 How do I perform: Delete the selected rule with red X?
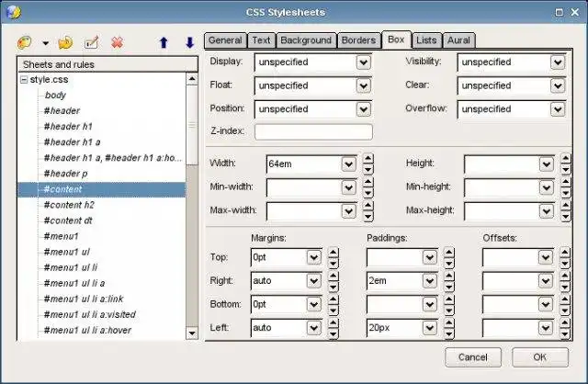pyautogui.click(x=117, y=42)
